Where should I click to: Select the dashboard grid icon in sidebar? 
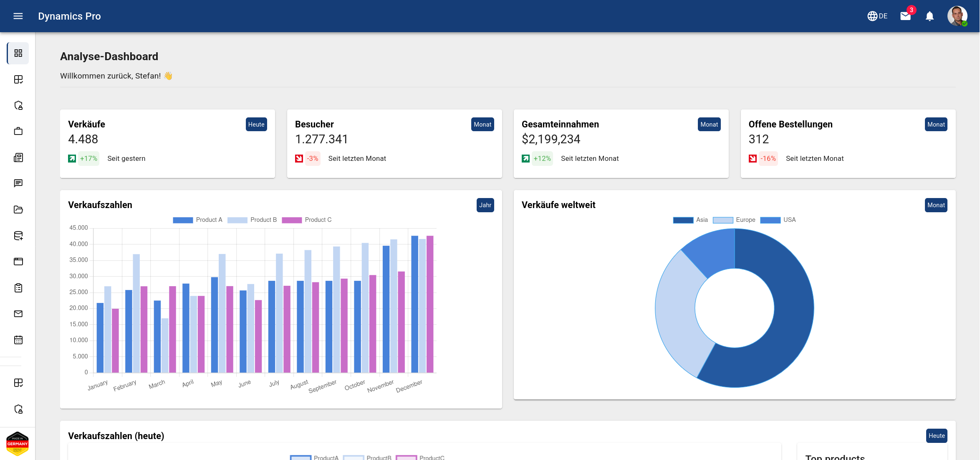[x=18, y=53]
